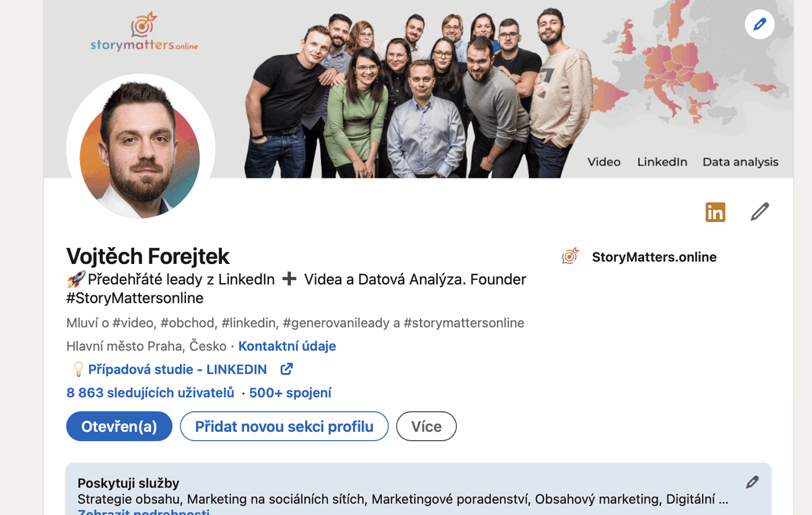The width and height of the screenshot is (812, 515).
Task: Click the lightbulb icon beside the case study
Action: [x=77, y=369]
